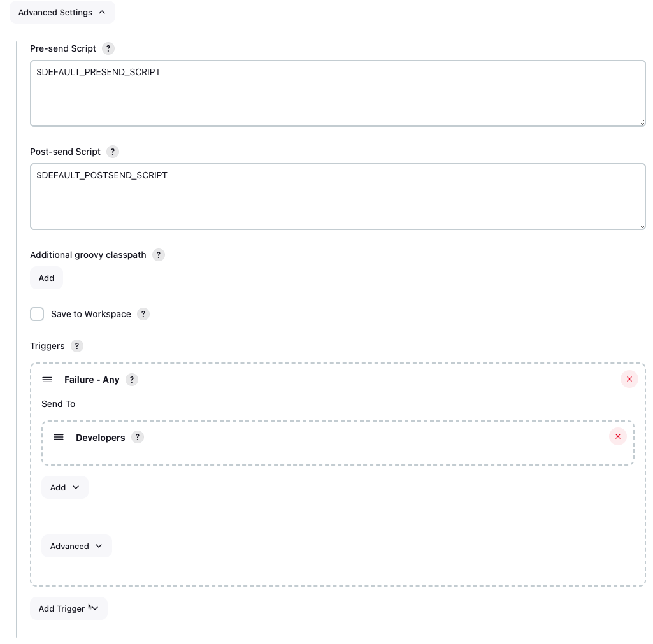The image size is (653, 644).
Task: Grab the drag handle of Failure - Any
Action: [47, 380]
